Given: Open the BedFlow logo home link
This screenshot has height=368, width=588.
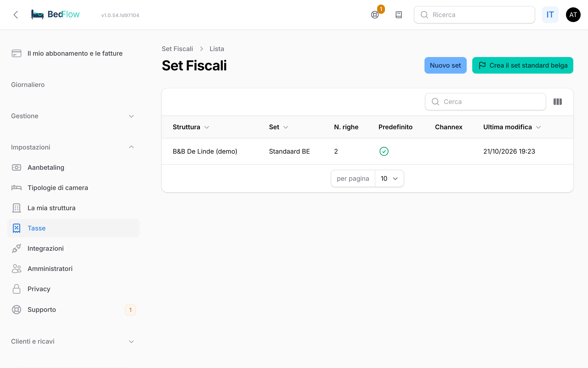Looking at the screenshot, I should click(55, 14).
